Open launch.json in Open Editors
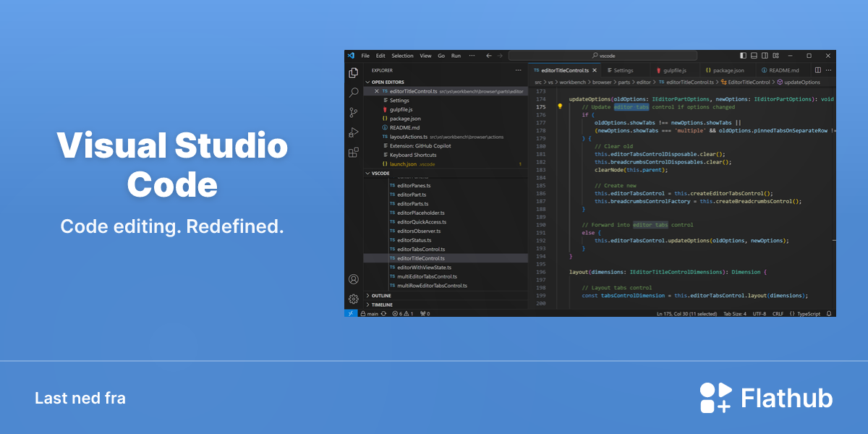The height and width of the screenshot is (434, 868). [x=446, y=164]
